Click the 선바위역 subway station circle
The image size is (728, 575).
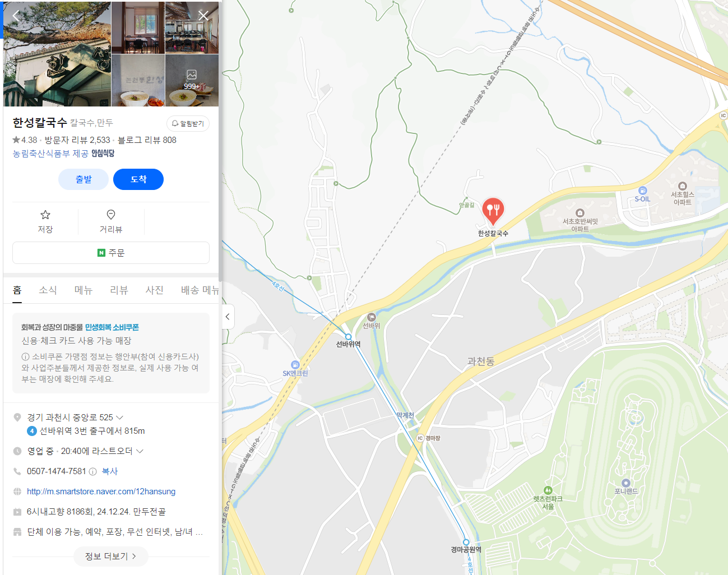click(348, 337)
